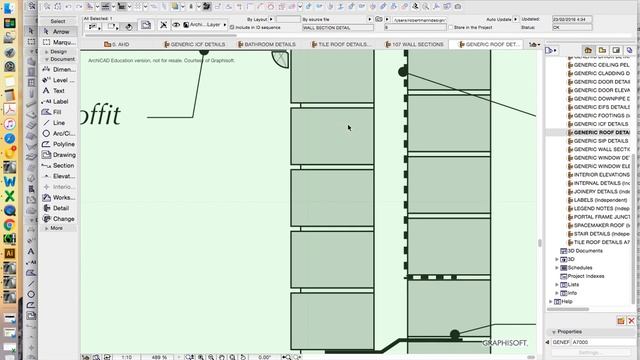Click the Navigator horizontal scrollbar
This screenshot has height=360, width=640.
[x=568, y=309]
